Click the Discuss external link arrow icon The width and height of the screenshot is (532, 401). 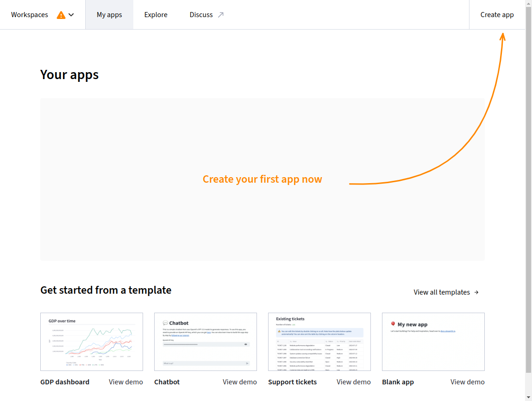(221, 15)
